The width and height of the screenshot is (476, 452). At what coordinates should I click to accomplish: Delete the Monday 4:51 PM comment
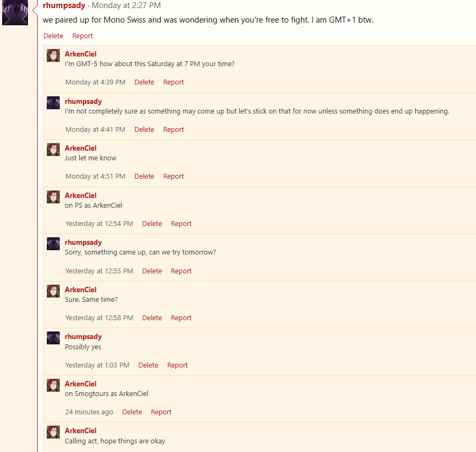point(144,176)
